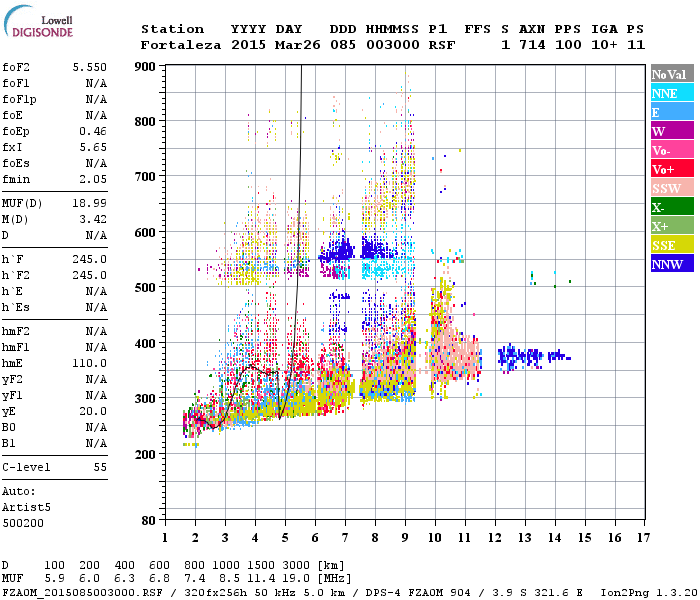Select the Vo+ red legend swatch
The width and height of the screenshot is (700, 600).
coord(672,169)
